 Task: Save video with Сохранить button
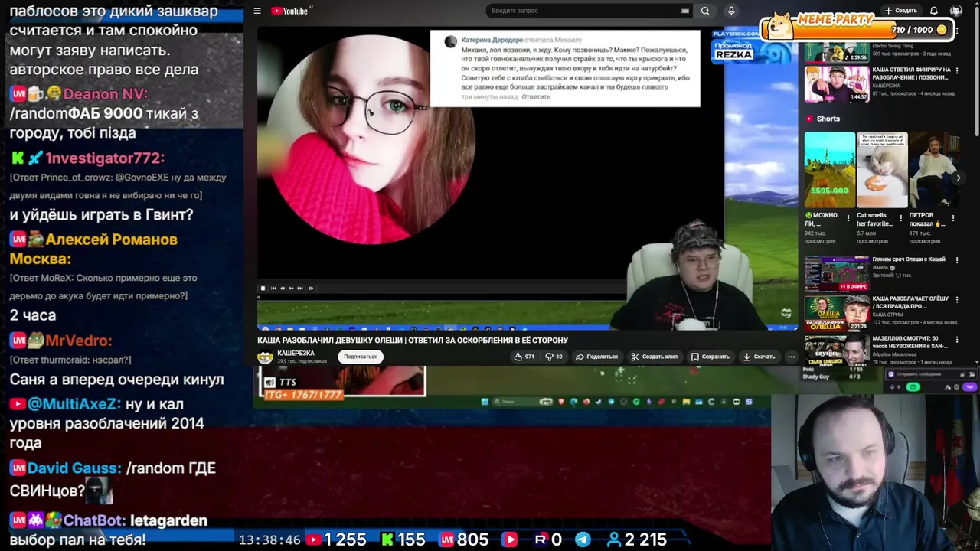[710, 357]
